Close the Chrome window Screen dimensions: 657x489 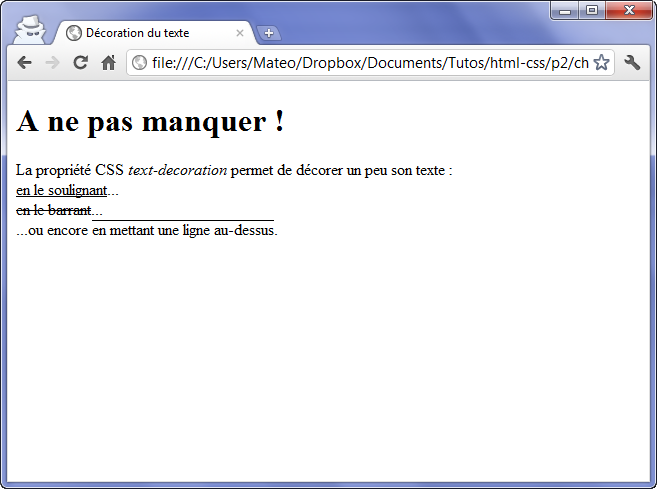629,10
